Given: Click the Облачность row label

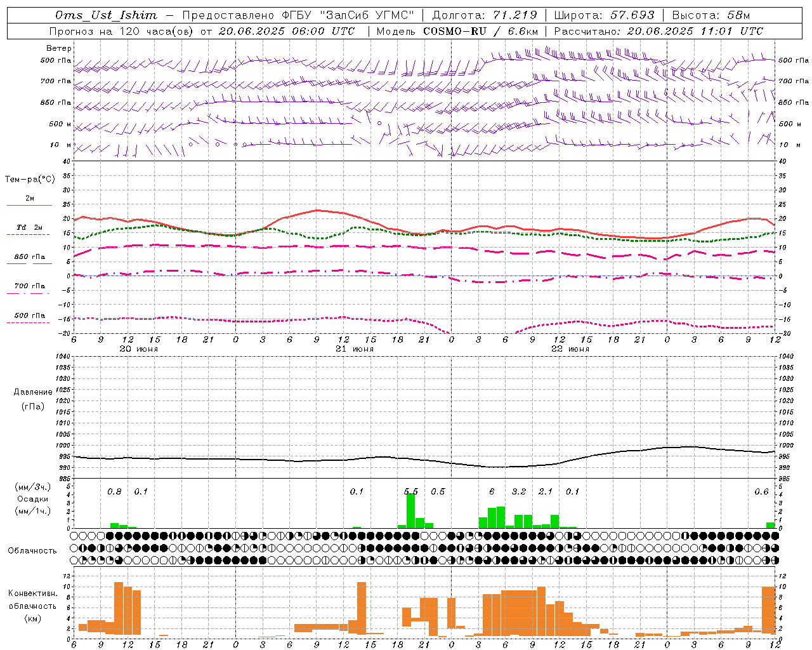Looking at the screenshot, I should (32, 550).
